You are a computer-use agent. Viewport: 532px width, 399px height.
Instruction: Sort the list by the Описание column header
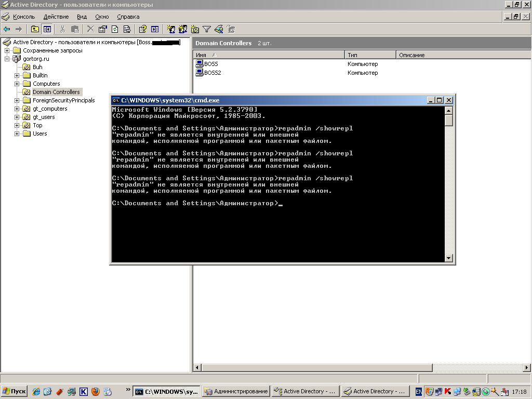pyautogui.click(x=463, y=55)
